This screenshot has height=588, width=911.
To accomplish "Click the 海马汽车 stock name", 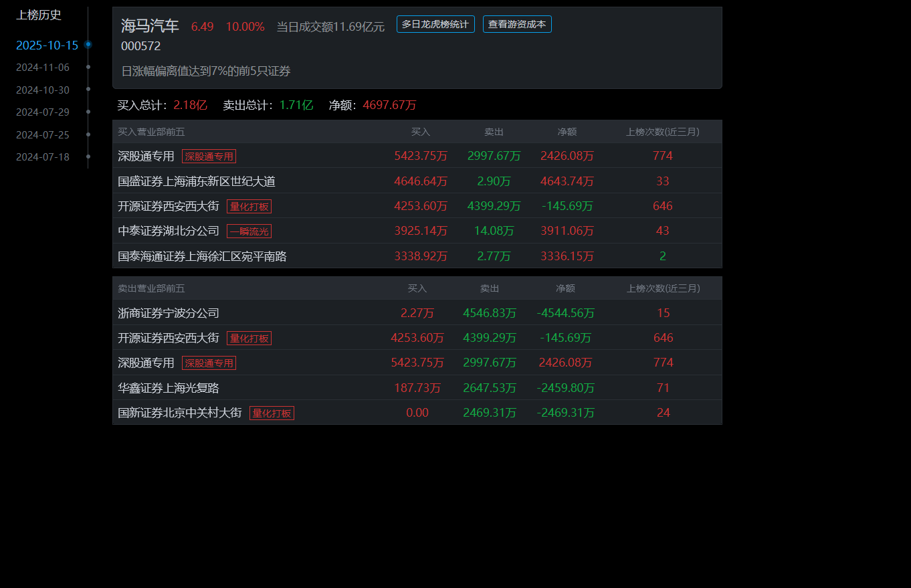I will point(150,26).
